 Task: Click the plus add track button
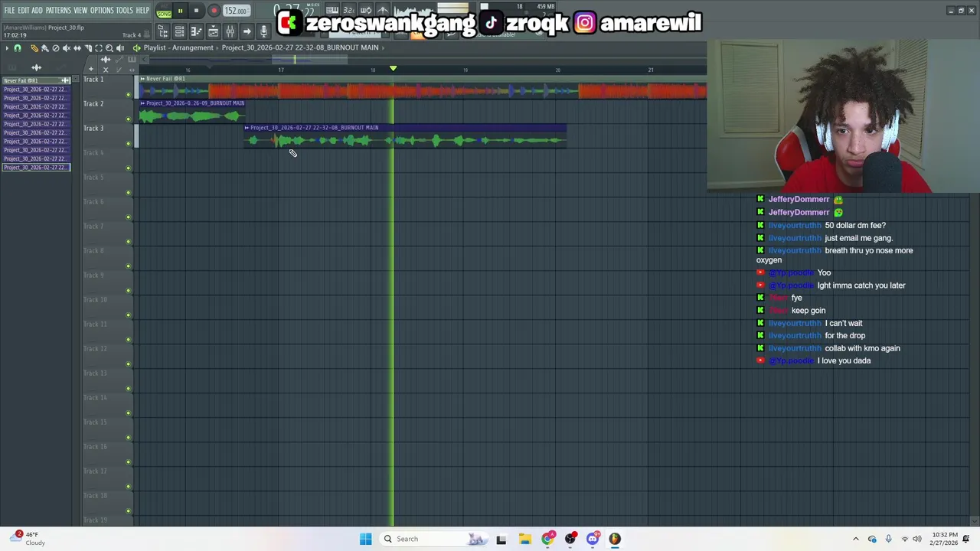coord(90,70)
